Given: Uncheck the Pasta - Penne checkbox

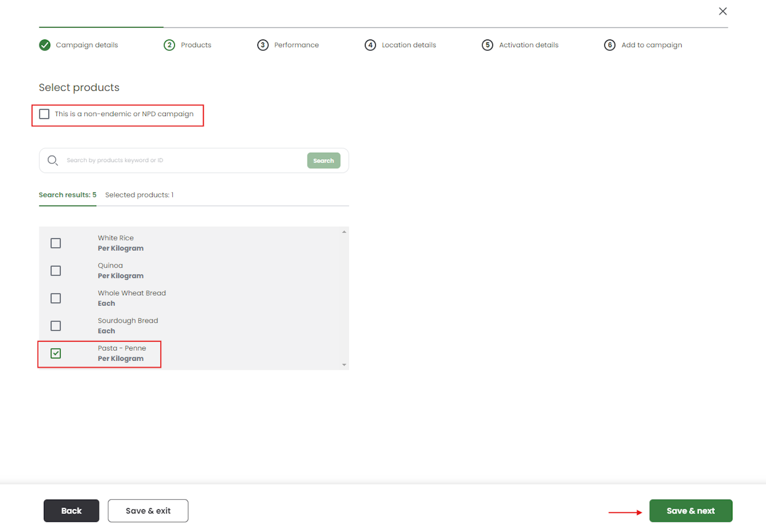Looking at the screenshot, I should point(56,353).
